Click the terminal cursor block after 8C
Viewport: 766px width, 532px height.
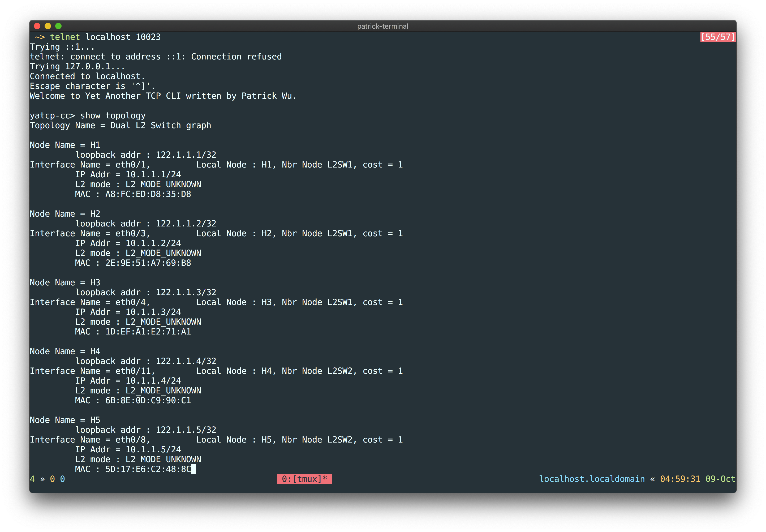pyautogui.click(x=193, y=469)
